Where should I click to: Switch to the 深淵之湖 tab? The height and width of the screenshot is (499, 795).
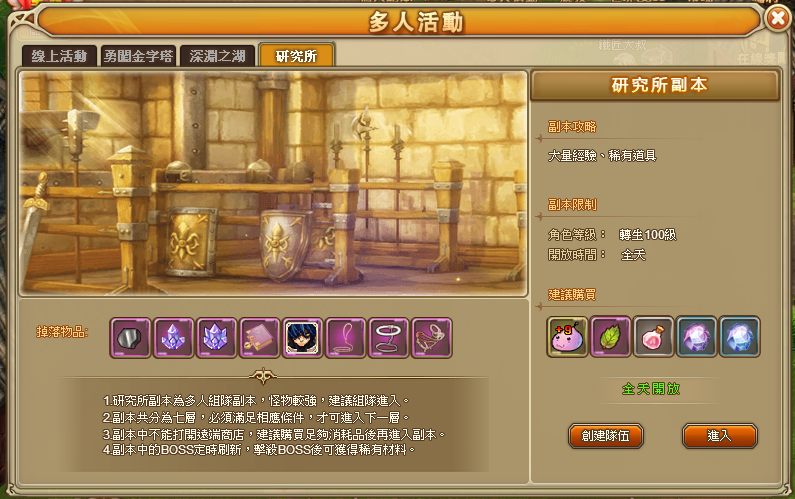218,56
